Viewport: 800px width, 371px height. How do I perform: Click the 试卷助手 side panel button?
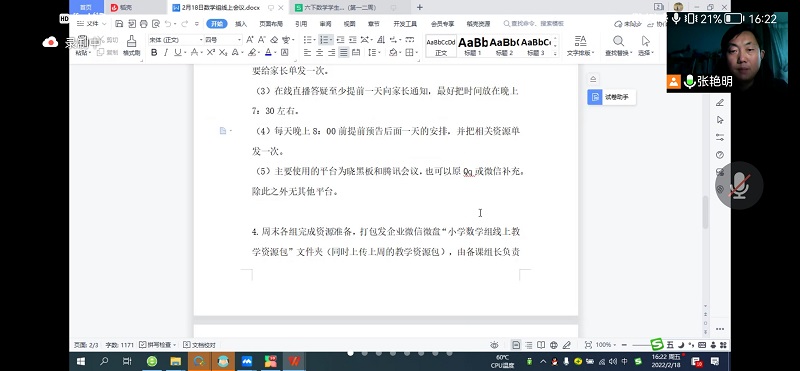(x=611, y=97)
